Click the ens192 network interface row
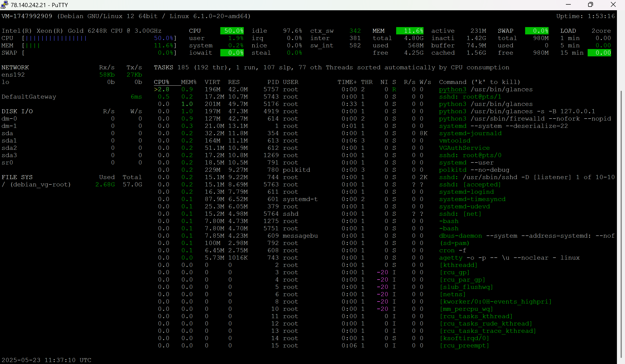625x364 pixels. (x=72, y=75)
